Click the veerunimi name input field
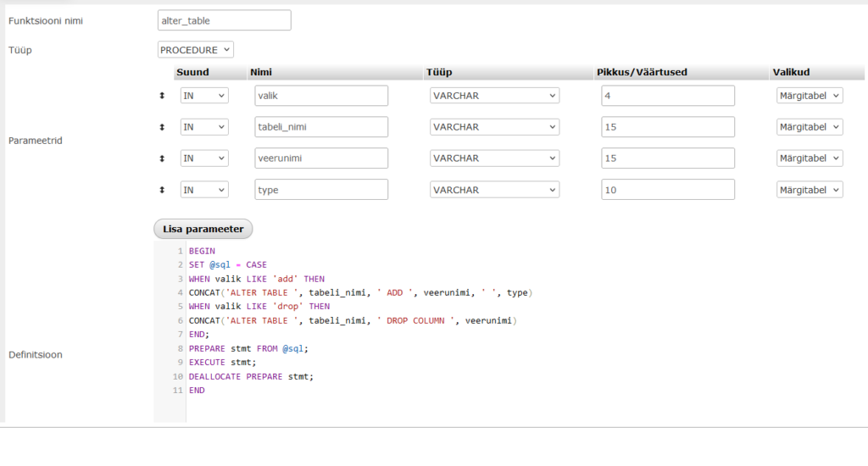 click(x=321, y=158)
